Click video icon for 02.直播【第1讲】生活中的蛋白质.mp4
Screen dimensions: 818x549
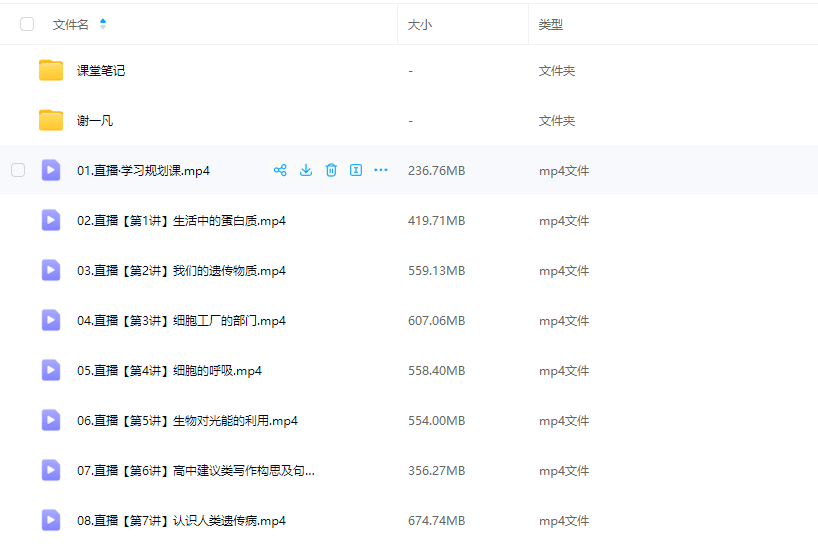coord(51,220)
